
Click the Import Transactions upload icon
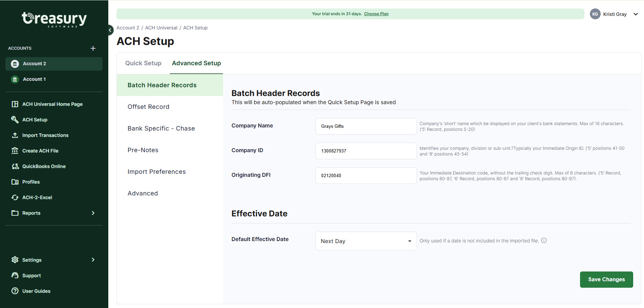15,135
